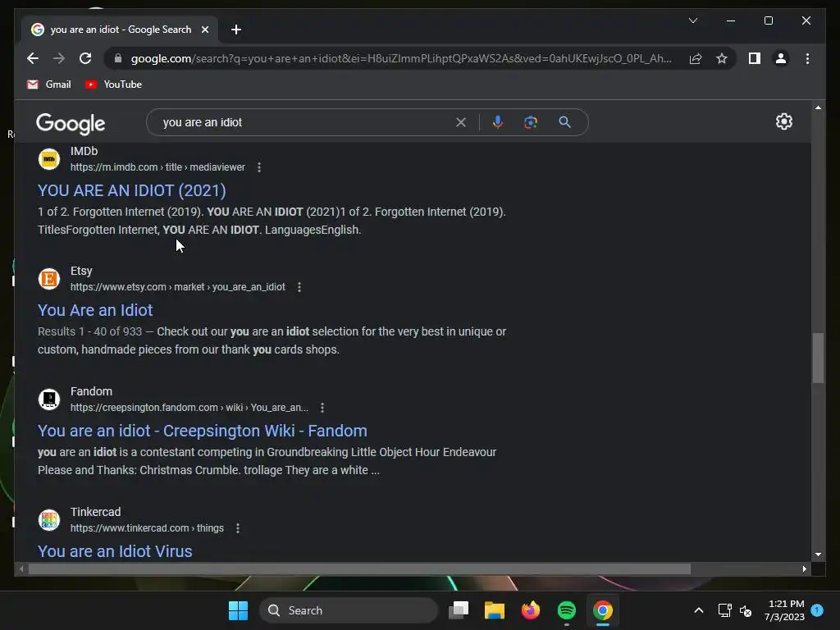Open more options for Tinkercad result
840x630 pixels.
tap(238, 528)
